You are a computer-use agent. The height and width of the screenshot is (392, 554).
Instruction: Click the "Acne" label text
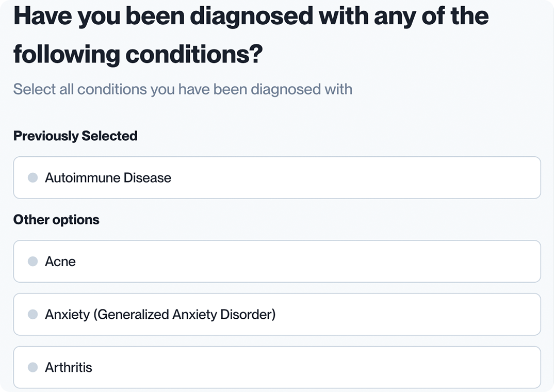click(60, 262)
